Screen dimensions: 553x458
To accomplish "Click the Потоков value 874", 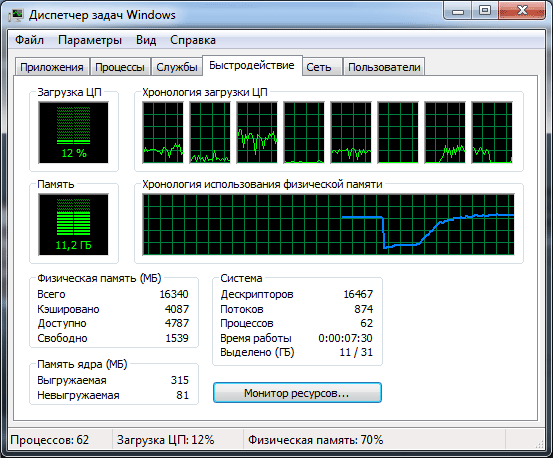I will point(364,309).
